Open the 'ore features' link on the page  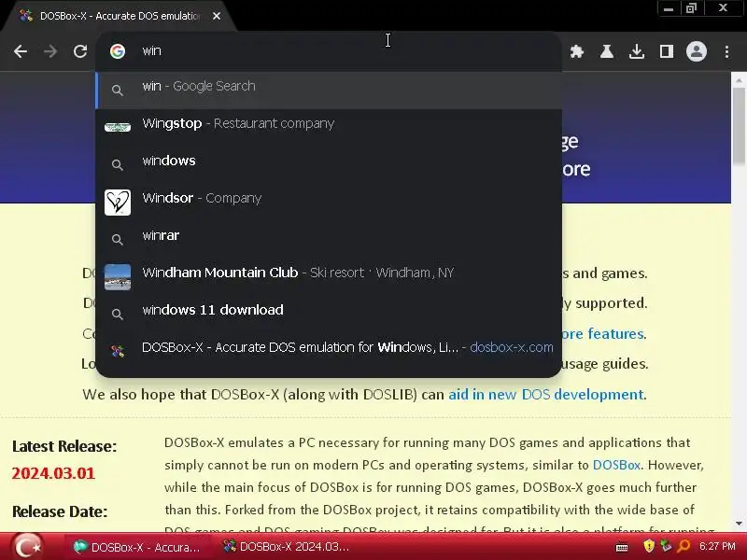[x=603, y=334]
